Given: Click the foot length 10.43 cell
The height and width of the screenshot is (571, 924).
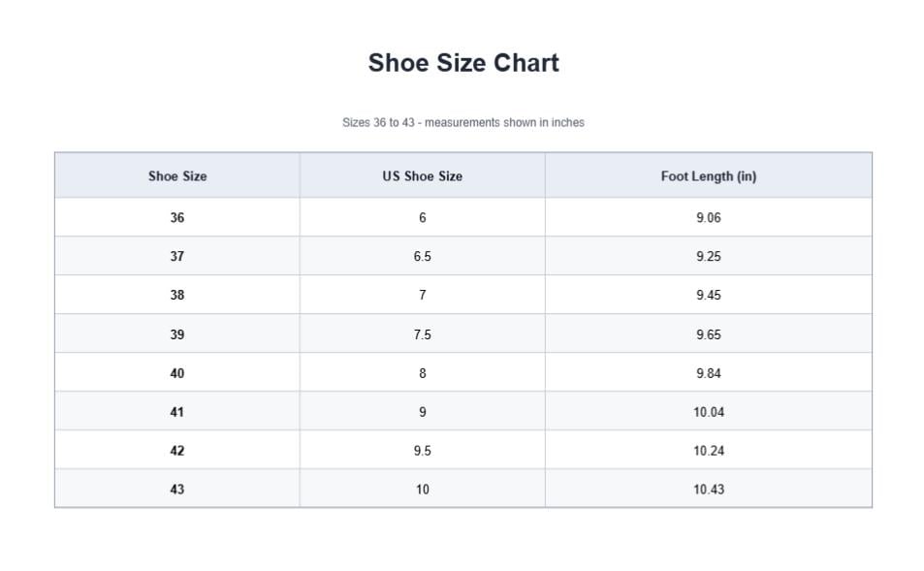Looking at the screenshot, I should coord(709,490).
